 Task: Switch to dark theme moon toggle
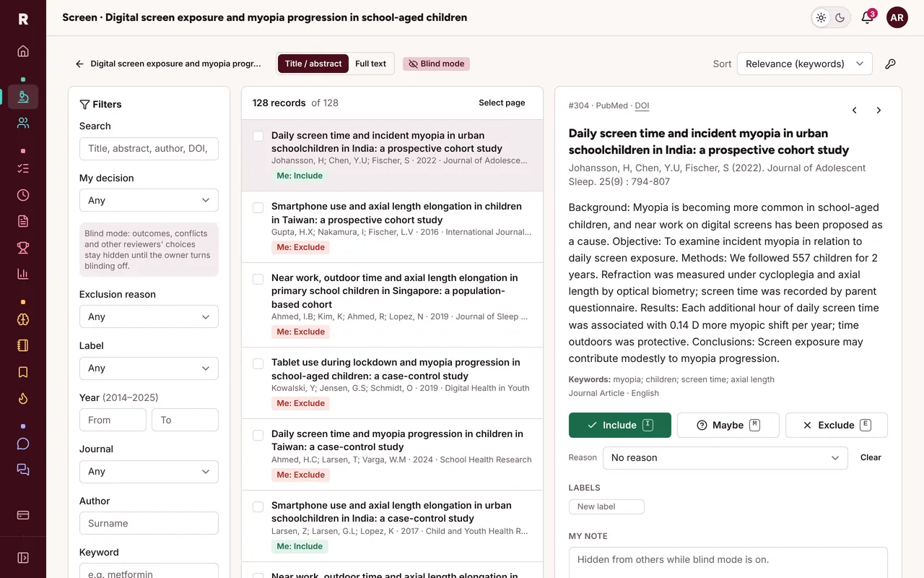840,18
